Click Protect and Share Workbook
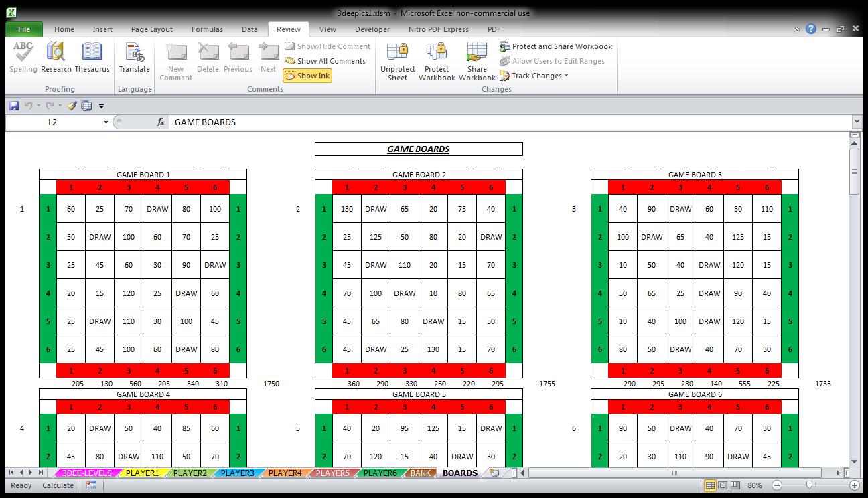This screenshot has width=868, height=498. click(556, 46)
